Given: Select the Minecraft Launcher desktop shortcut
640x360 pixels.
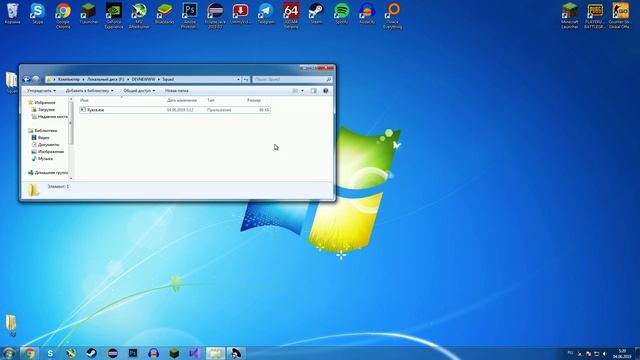Looking at the screenshot, I should [x=569, y=16].
